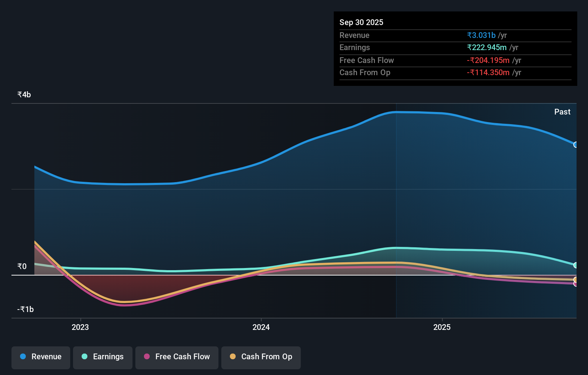Select the Revenue endpoint marker on the chart
This screenshot has width=588, height=375.
(576, 145)
